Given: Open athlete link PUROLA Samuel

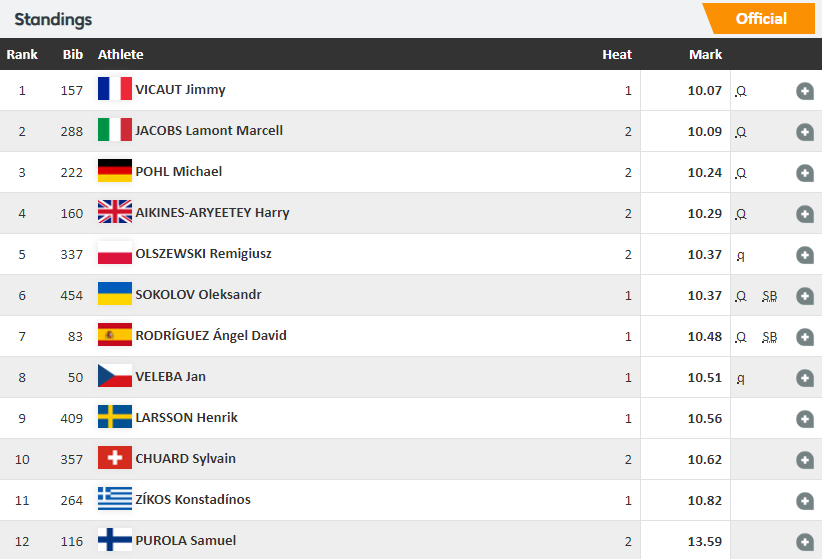Looking at the screenshot, I should 186,541.
